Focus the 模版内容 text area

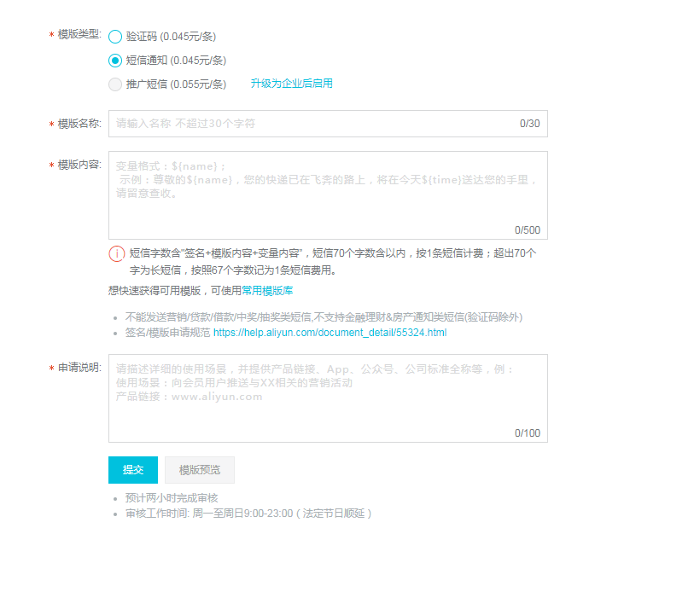tap(328, 195)
